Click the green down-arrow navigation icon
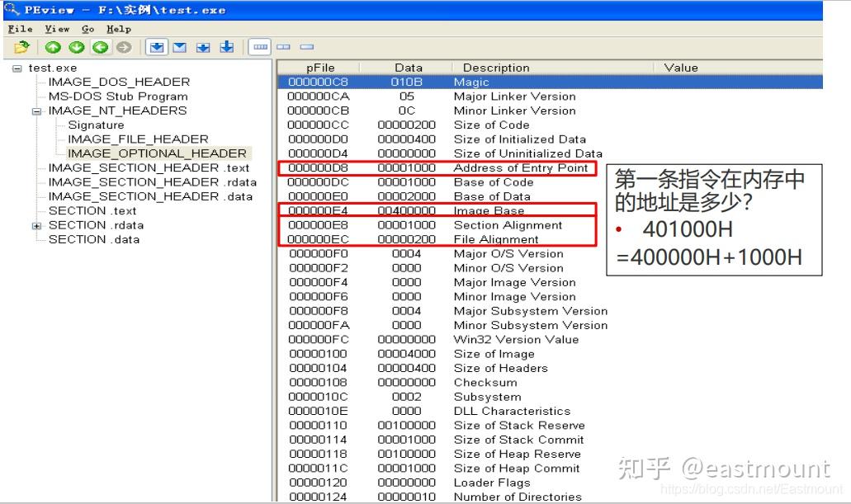851x504 pixels. pos(75,46)
